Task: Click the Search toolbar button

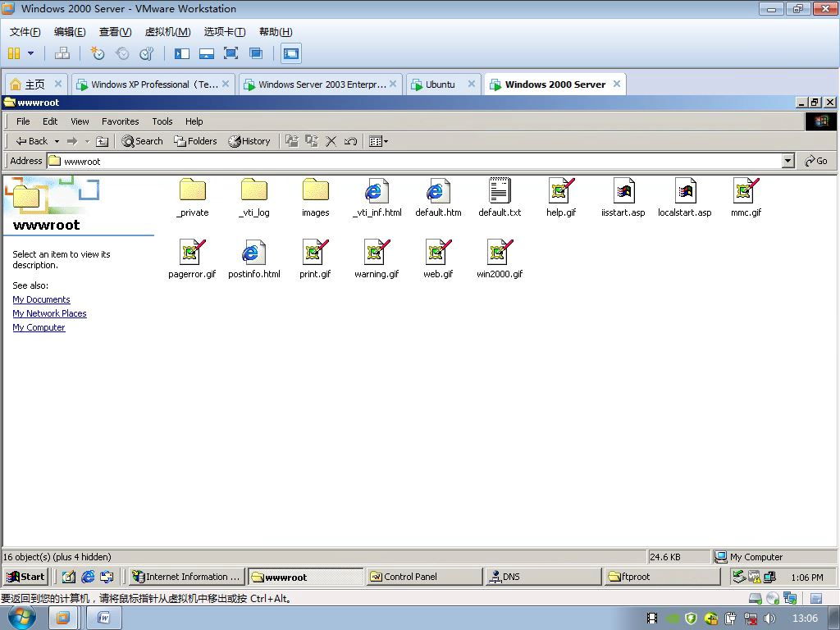Action: coord(142,141)
